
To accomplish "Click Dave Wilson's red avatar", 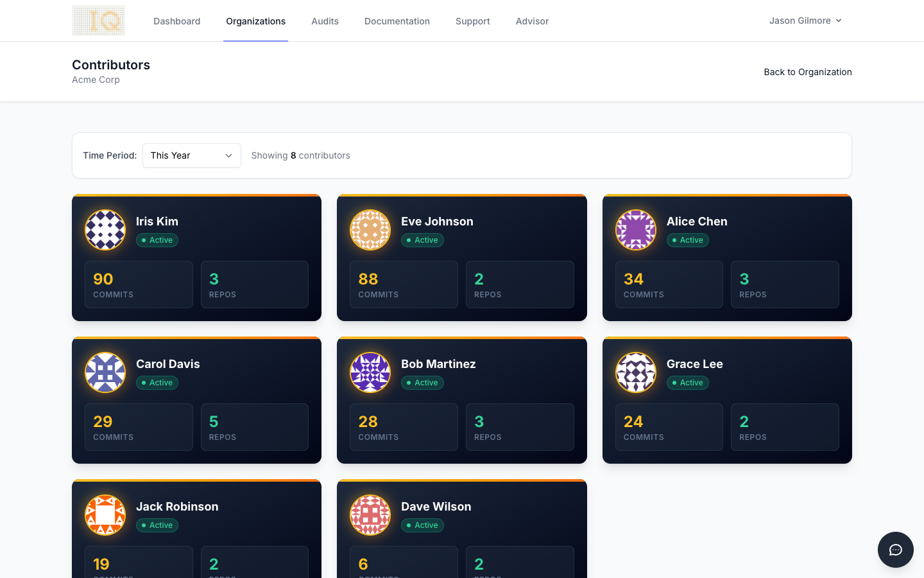I will pos(370,515).
